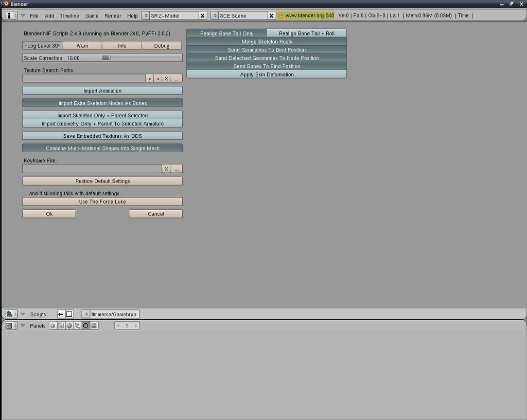Click the back arrow in Scripts header

[60, 314]
